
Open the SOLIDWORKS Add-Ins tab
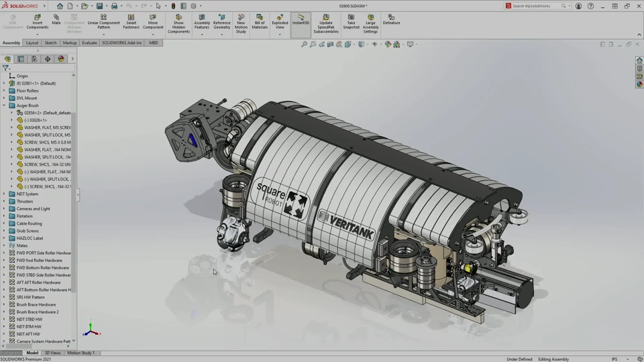point(121,43)
